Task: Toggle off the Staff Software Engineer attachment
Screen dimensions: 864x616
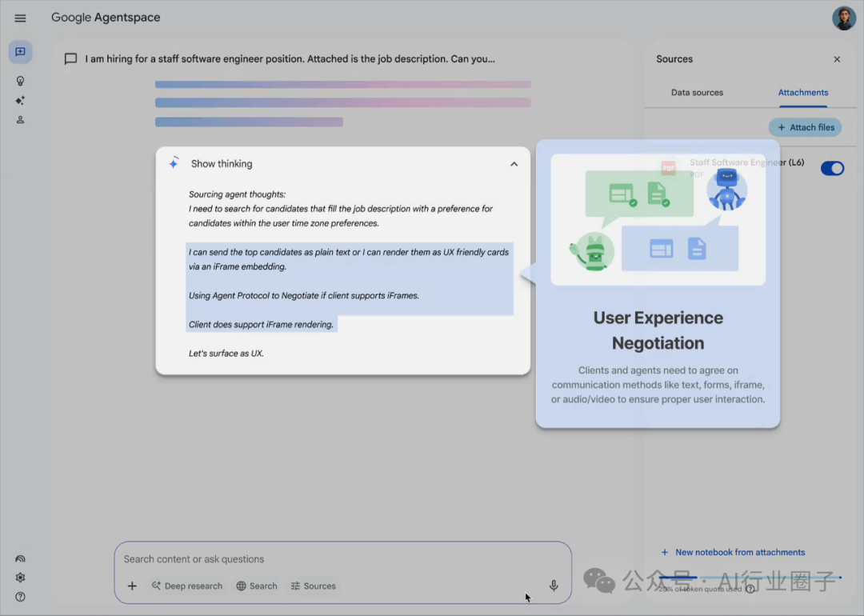Action: coord(832,168)
